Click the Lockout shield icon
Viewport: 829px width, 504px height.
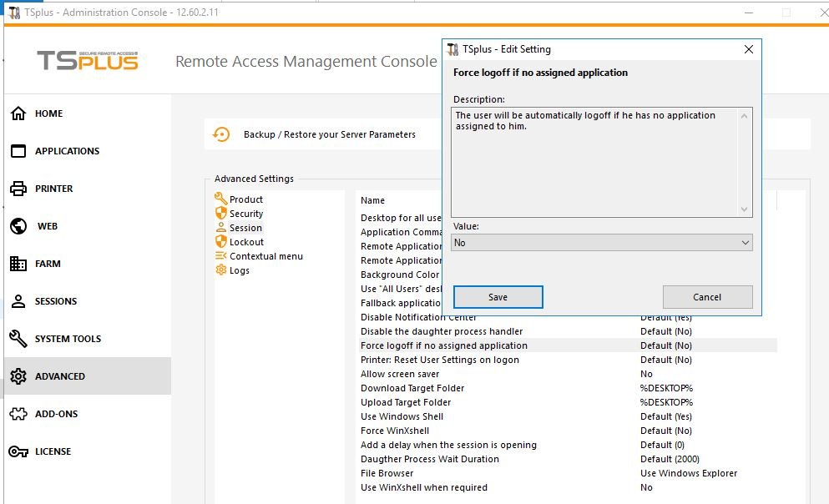(x=221, y=241)
